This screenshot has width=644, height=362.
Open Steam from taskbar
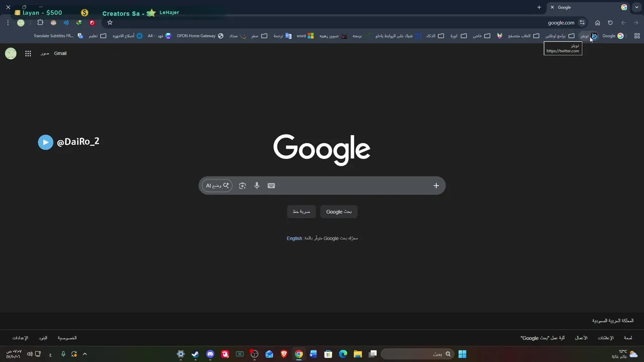point(195,354)
